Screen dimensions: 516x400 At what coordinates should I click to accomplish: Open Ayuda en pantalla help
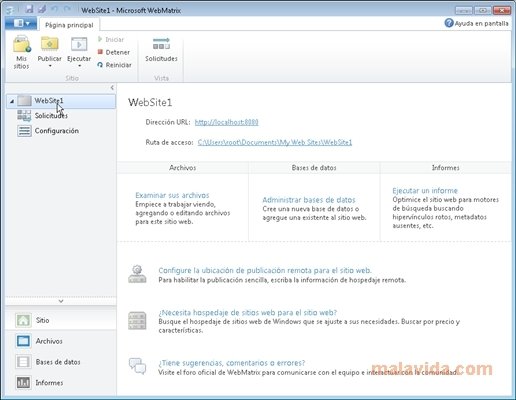tap(476, 23)
